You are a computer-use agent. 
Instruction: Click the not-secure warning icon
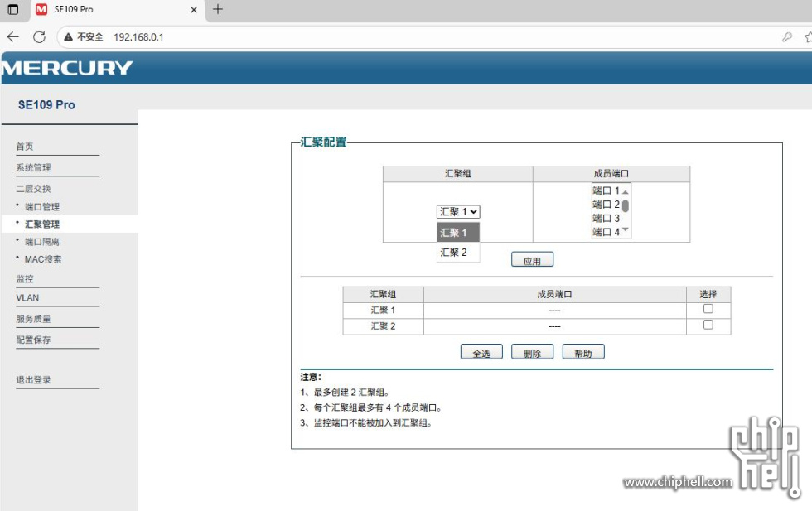pyautogui.click(x=69, y=37)
